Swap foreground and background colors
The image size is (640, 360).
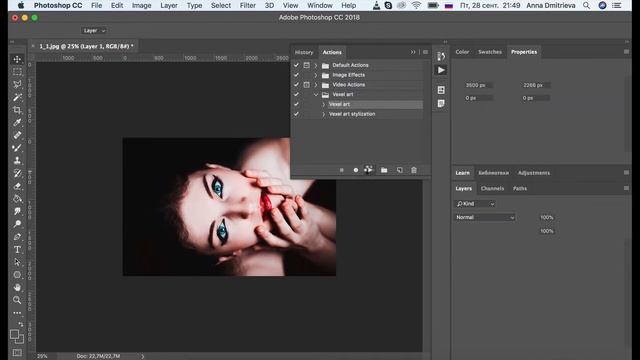[21, 324]
